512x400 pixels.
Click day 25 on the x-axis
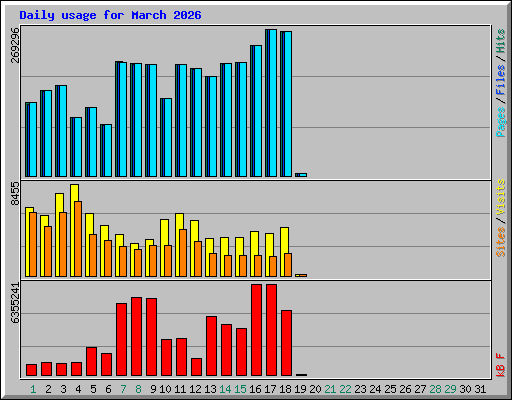(x=390, y=389)
